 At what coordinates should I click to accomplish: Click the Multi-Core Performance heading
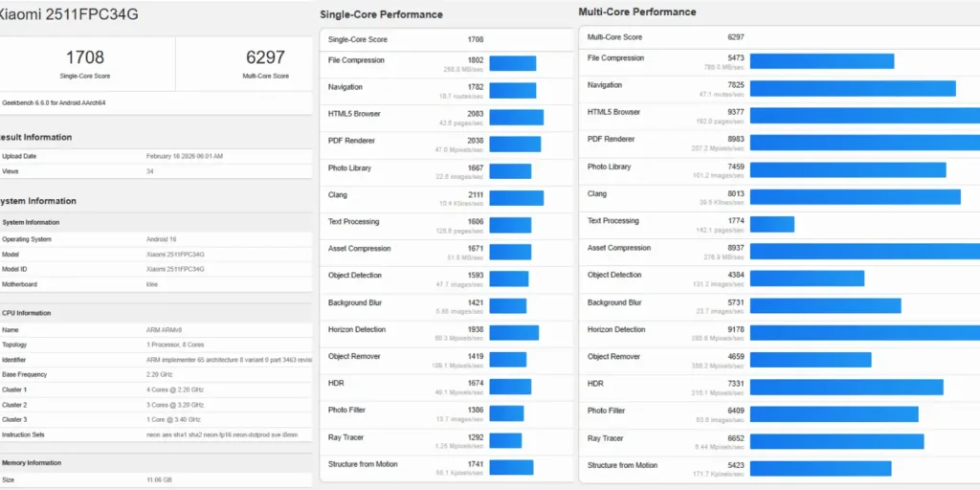click(x=637, y=12)
